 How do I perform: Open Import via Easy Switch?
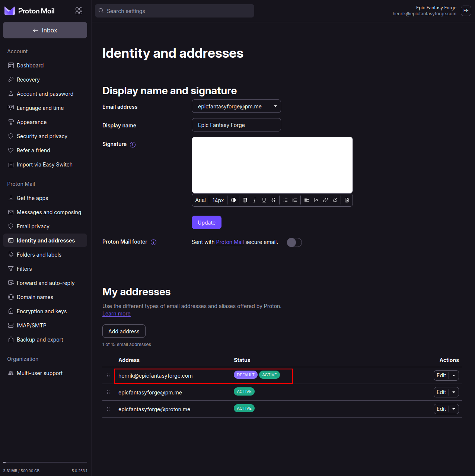click(x=45, y=165)
